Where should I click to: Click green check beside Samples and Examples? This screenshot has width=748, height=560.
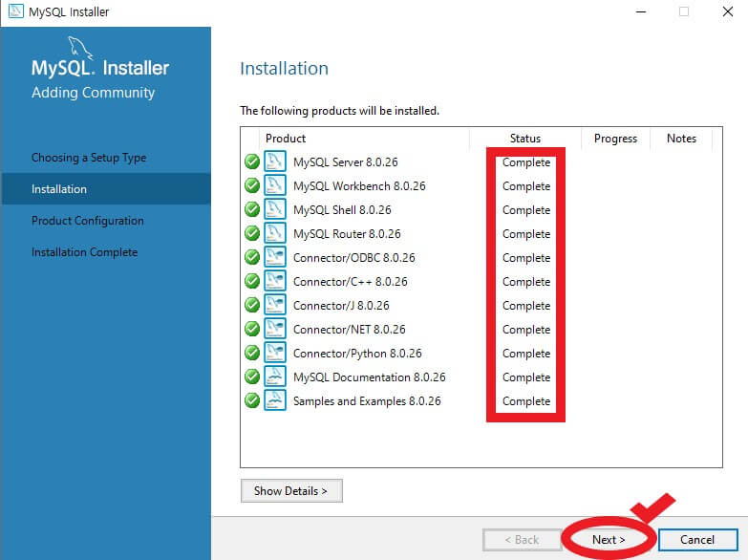pyautogui.click(x=252, y=400)
